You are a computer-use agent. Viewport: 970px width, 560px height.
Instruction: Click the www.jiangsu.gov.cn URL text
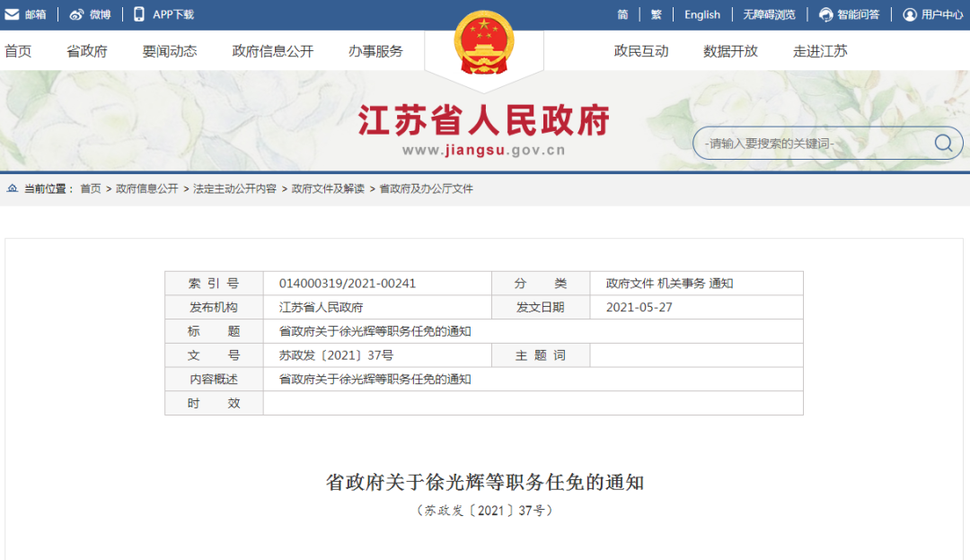[x=484, y=150]
